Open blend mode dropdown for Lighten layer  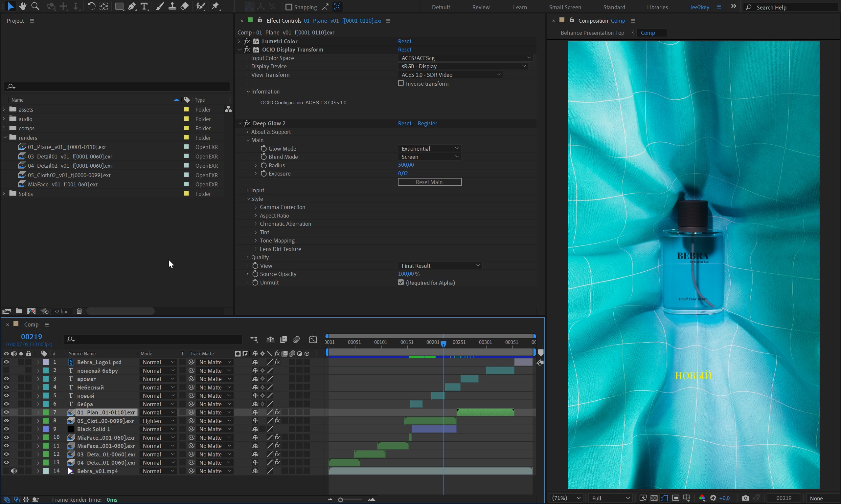(x=158, y=421)
